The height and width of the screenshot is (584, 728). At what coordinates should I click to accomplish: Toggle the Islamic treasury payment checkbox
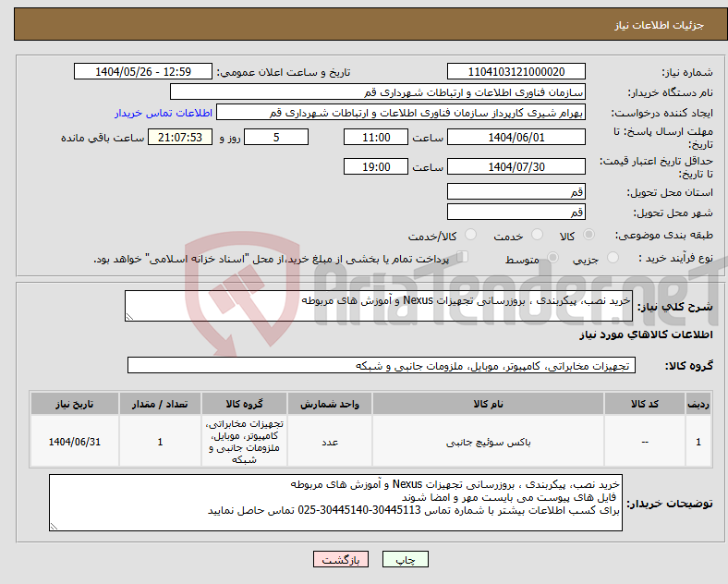coord(462,257)
